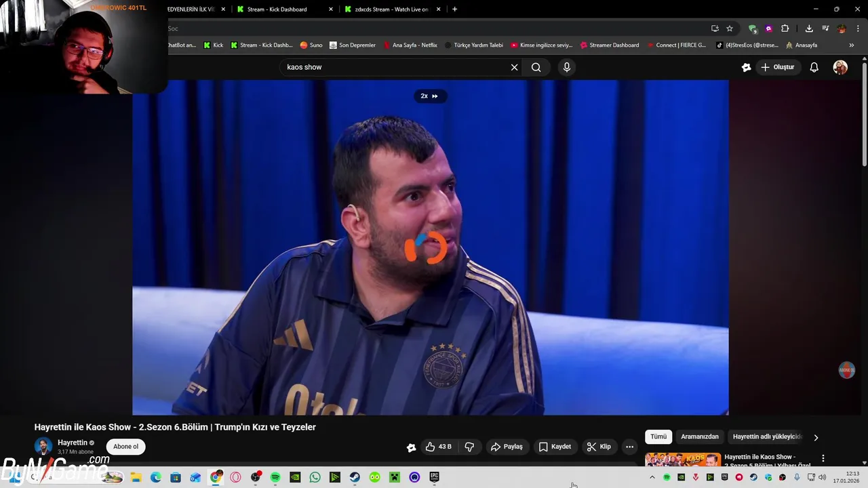Switch to zdxcds Stream tab
The width and height of the screenshot is (868, 488).
click(x=391, y=9)
